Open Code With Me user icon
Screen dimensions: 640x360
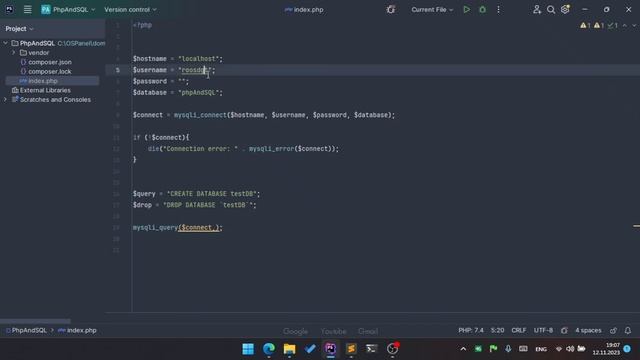(537, 9)
